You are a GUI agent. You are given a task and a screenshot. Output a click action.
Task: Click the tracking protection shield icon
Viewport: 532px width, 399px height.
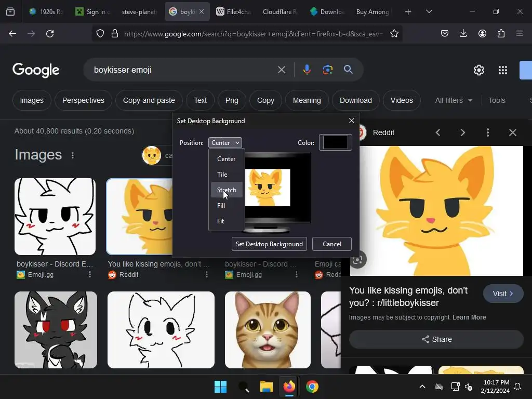click(100, 34)
